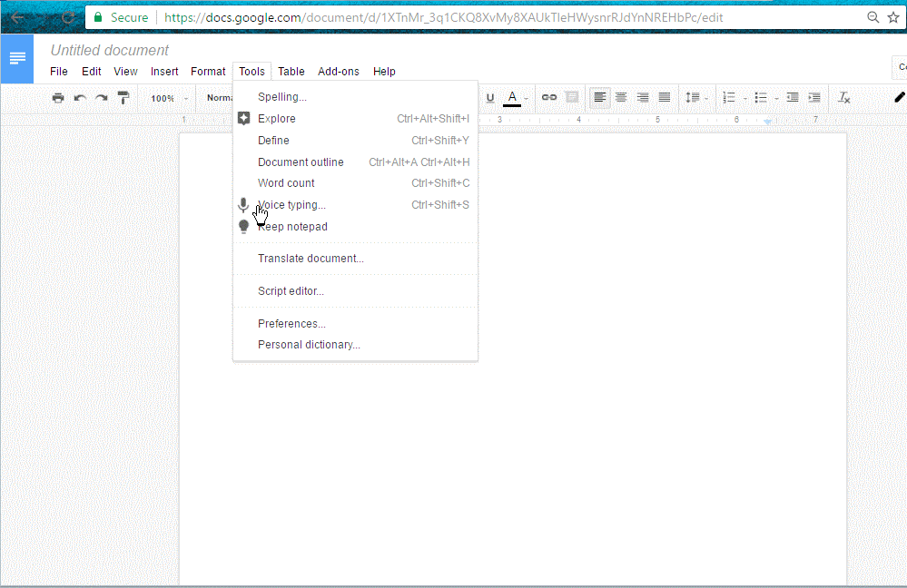Open the Format menu
The width and height of the screenshot is (907, 588).
pyautogui.click(x=208, y=71)
